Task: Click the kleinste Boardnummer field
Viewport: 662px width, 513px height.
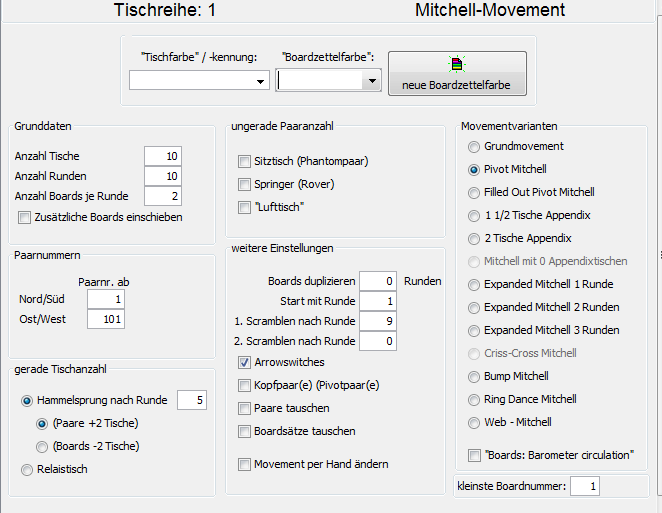Action: [585, 486]
